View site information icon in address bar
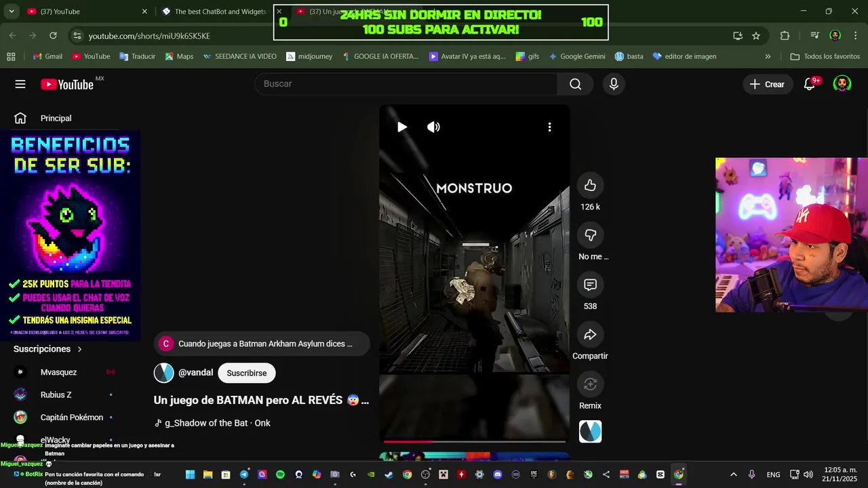This screenshot has width=868, height=488. pos(77,35)
